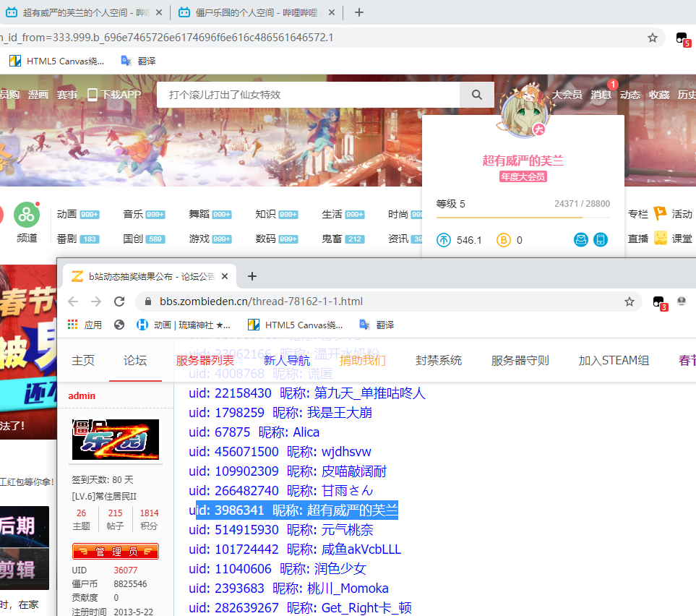Open the highlighted 超有威严的芙兰 uid entry
This screenshot has height=616, width=696.
[298, 509]
